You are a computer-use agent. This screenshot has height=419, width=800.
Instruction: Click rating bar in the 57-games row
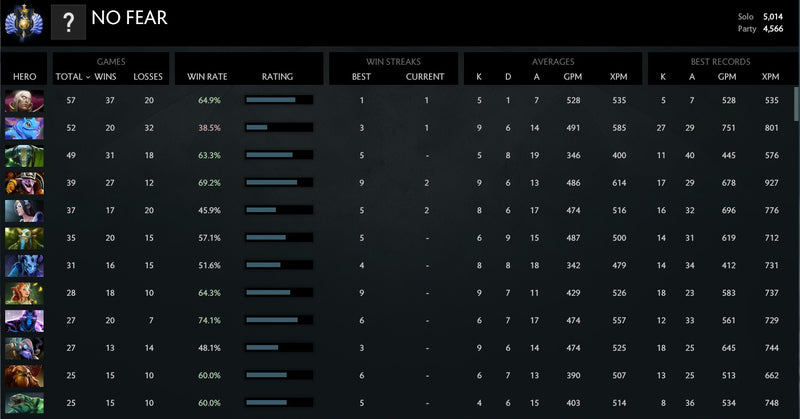coord(278,100)
